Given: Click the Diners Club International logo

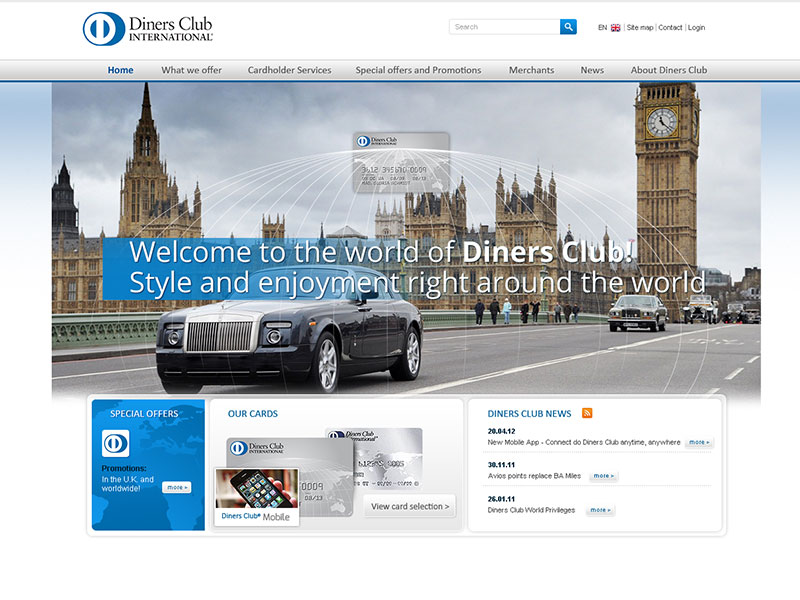Looking at the screenshot, I should (147, 29).
